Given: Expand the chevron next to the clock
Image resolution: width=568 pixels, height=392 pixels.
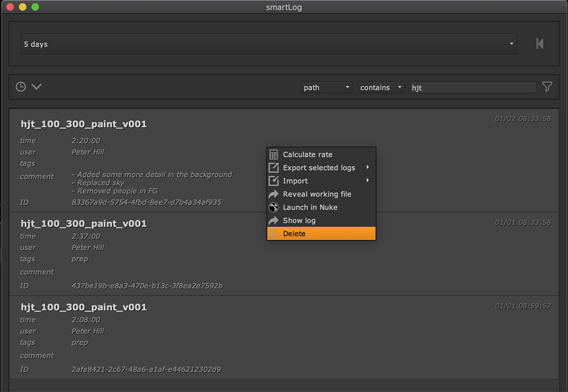Looking at the screenshot, I should 36,87.
